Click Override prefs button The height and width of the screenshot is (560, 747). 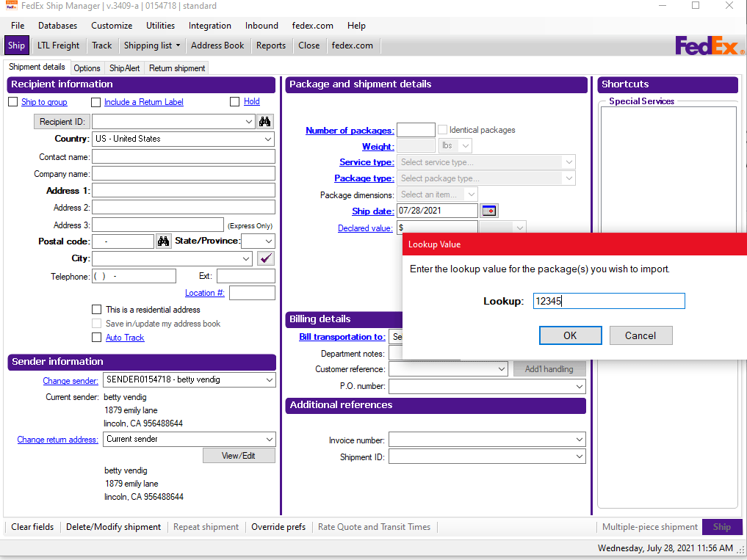click(x=278, y=527)
